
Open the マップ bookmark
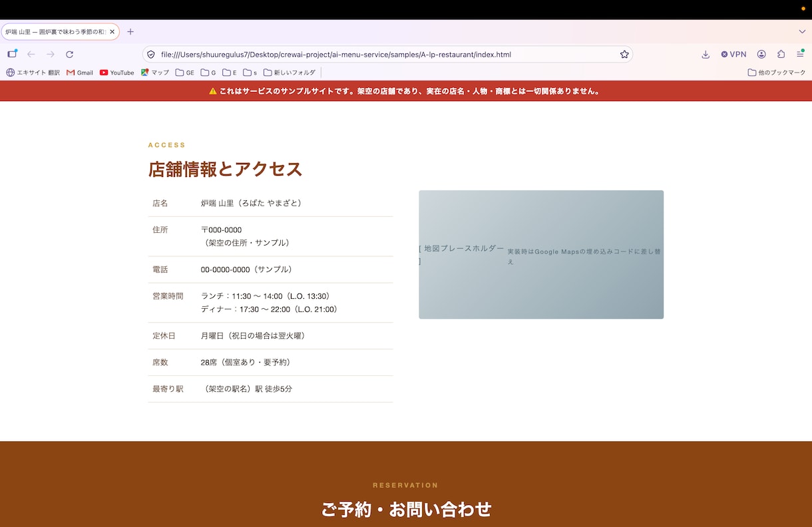point(155,73)
